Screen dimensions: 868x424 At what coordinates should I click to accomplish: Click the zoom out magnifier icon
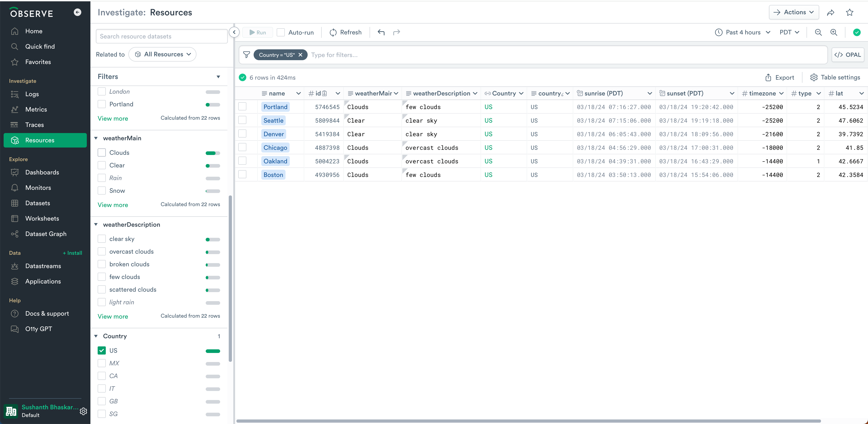coord(818,32)
